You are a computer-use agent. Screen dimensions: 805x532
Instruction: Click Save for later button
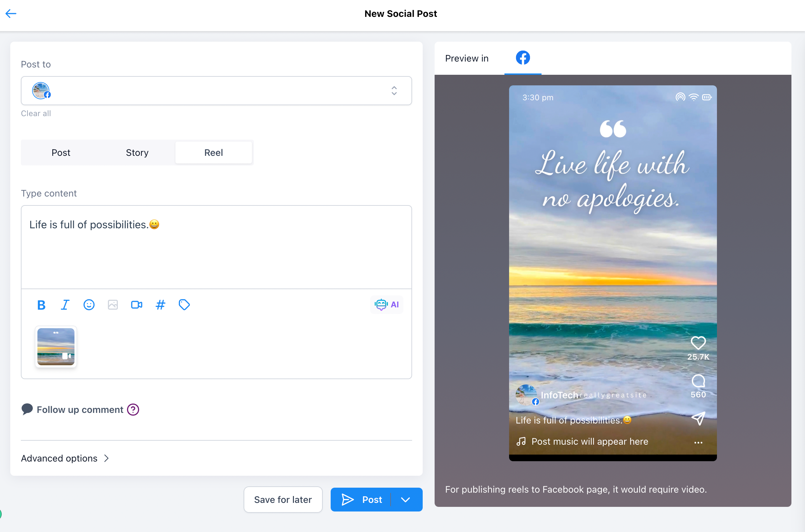click(283, 500)
